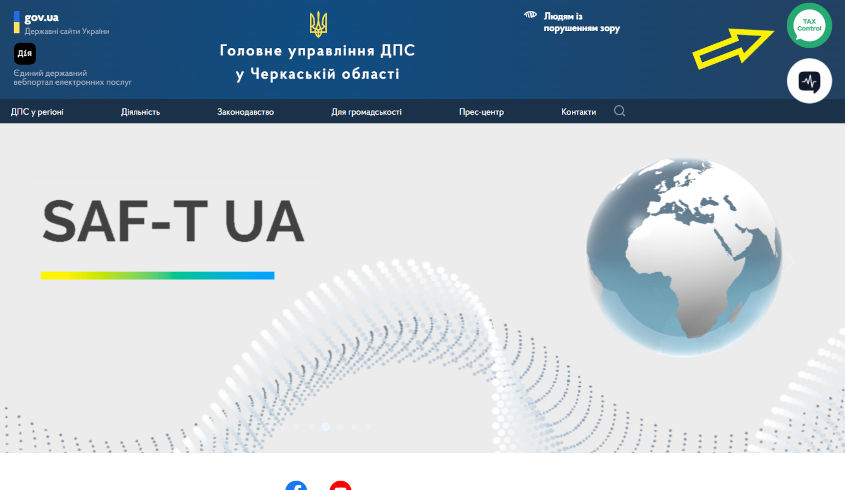845x490 pixels.
Task: Expand the 'Законодавство' menu
Action: click(245, 112)
